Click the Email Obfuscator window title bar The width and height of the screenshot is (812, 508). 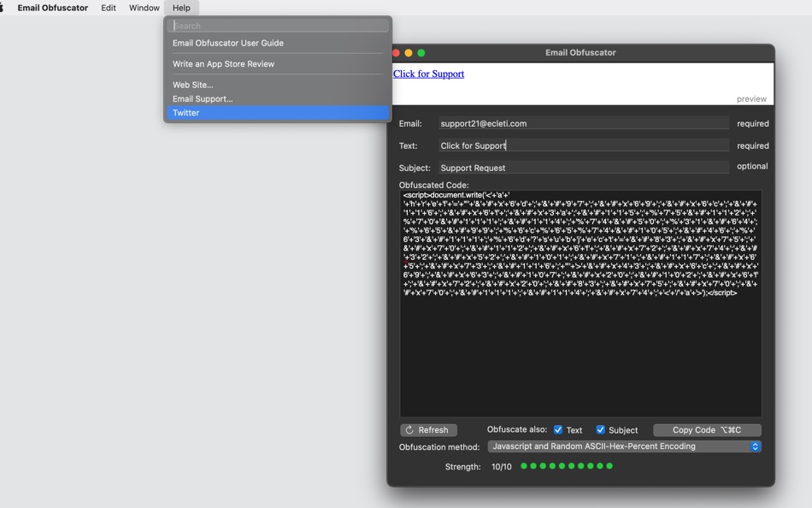(580, 52)
